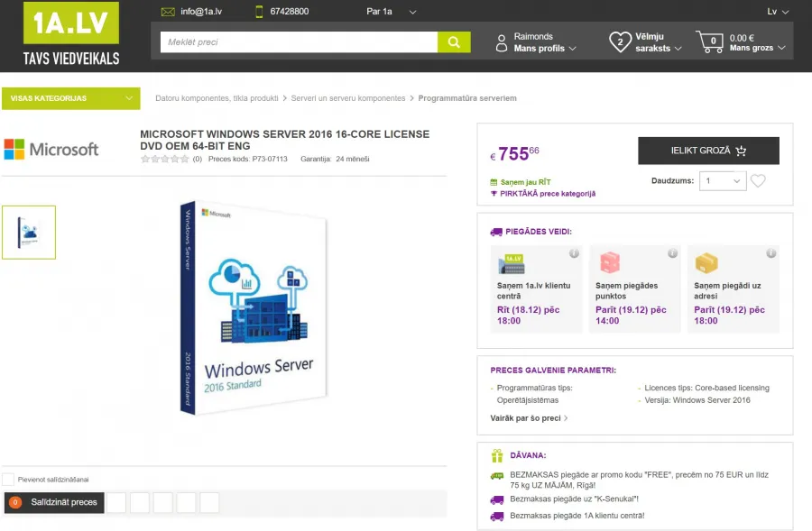Screen dimensions: 812x531
Task: Click the green search magnifier button
Action: [x=454, y=41]
